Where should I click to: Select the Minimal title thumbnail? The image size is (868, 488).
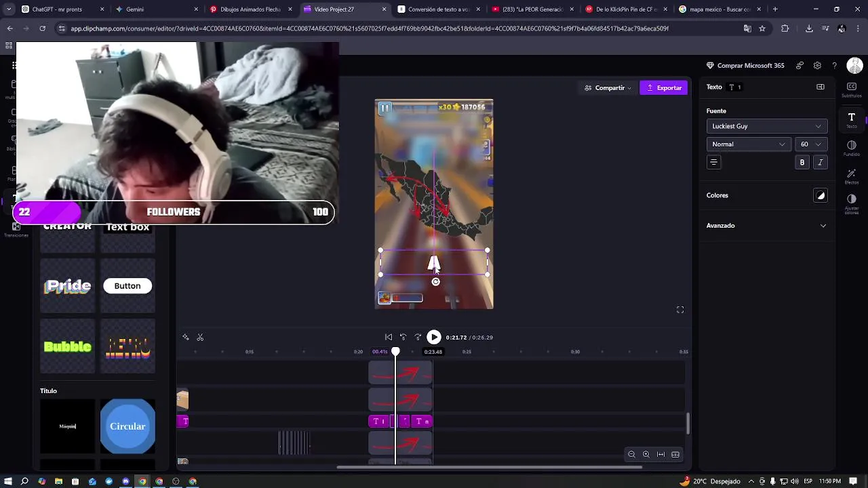click(x=67, y=426)
